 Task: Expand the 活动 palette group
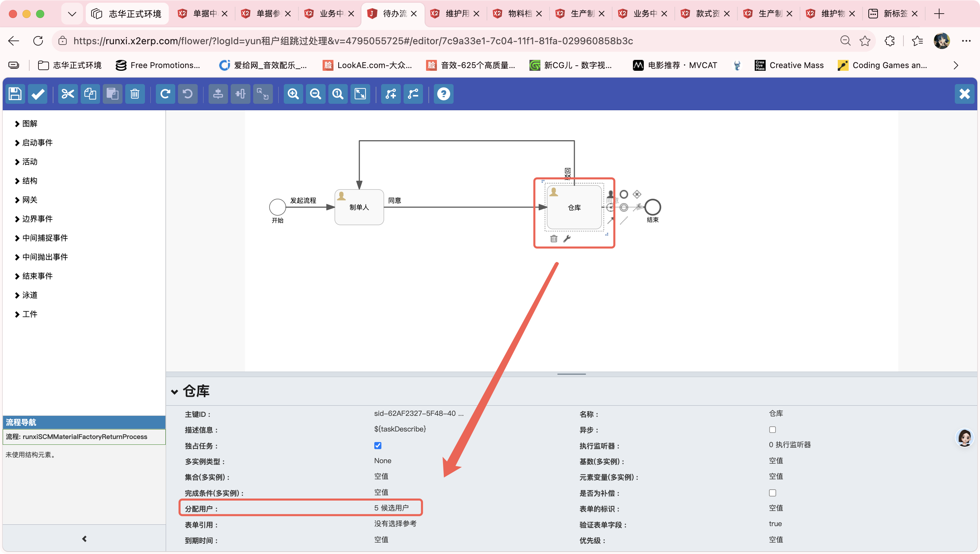tap(26, 162)
